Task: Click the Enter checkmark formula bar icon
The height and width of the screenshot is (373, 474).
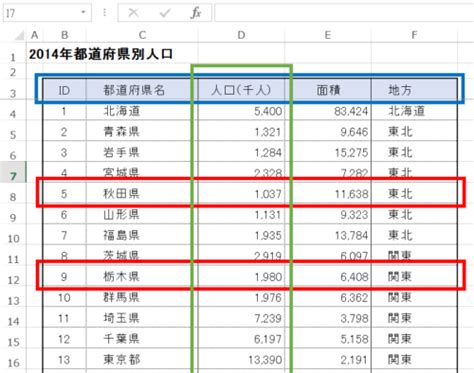Action: click(165, 13)
